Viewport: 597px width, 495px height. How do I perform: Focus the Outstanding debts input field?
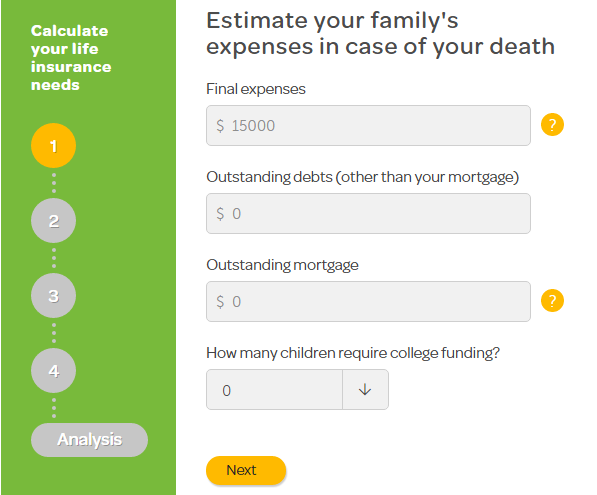[368, 213]
